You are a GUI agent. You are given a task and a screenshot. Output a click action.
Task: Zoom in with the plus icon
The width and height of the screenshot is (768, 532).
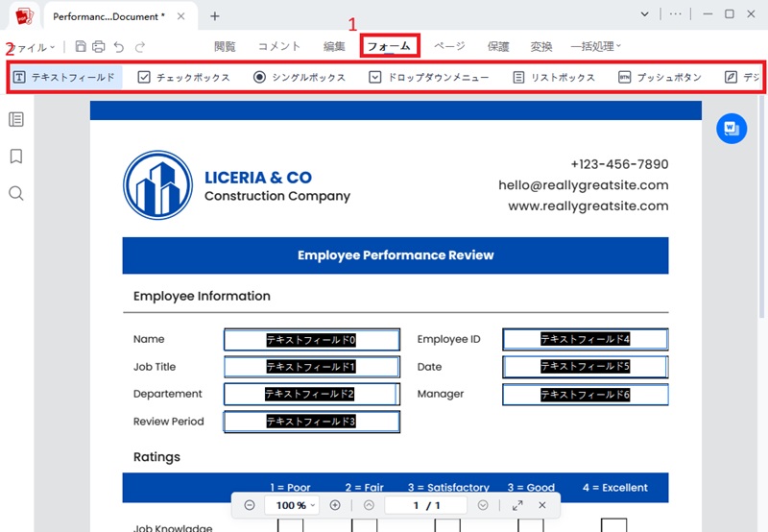point(335,505)
